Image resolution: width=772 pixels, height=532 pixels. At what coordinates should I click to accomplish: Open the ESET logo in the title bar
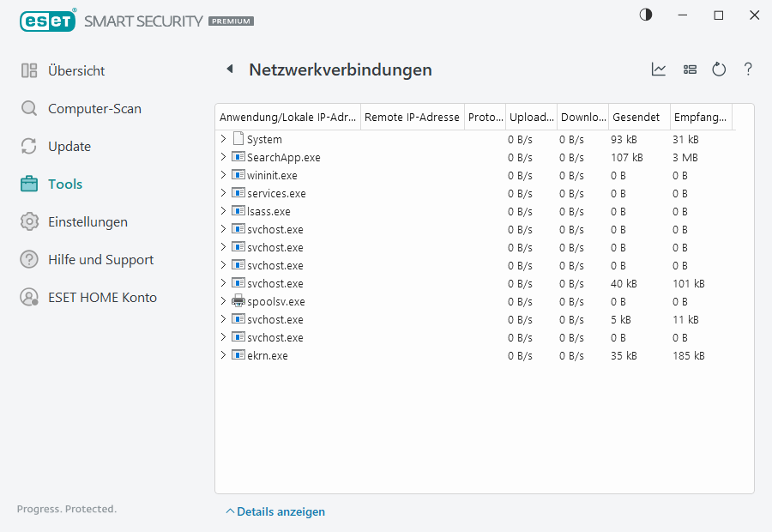point(48,21)
